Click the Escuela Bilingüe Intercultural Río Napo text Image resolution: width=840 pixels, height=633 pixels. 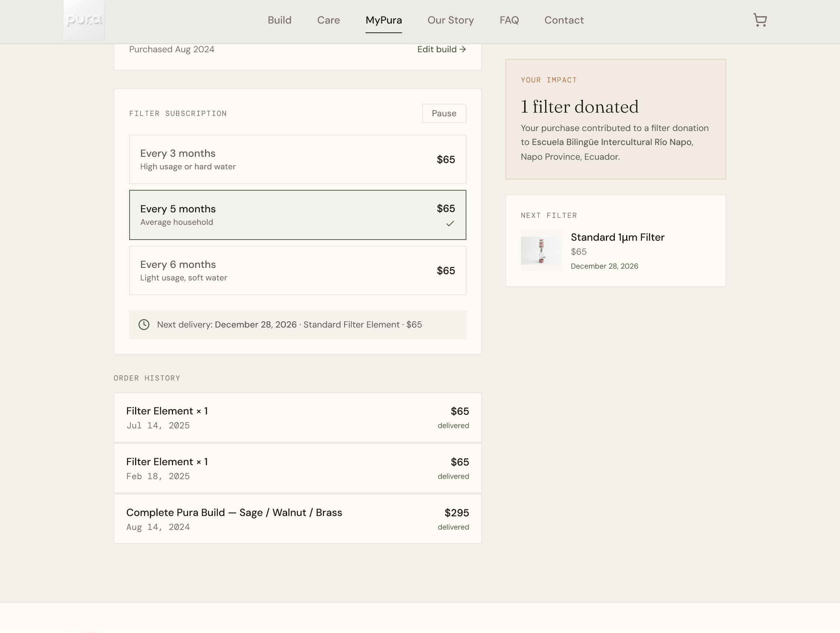(x=611, y=142)
